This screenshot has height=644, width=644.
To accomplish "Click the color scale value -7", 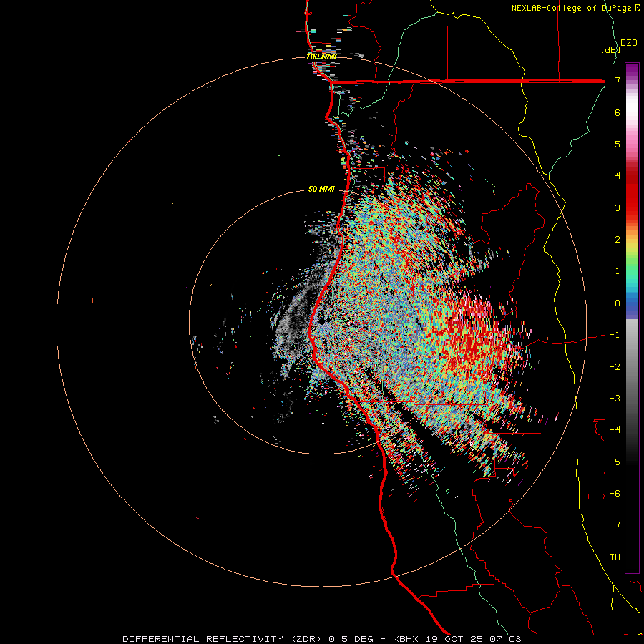I will pyautogui.click(x=615, y=525).
